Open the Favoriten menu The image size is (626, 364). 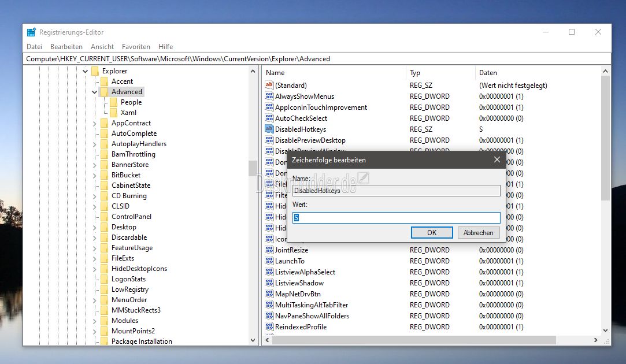tap(136, 47)
